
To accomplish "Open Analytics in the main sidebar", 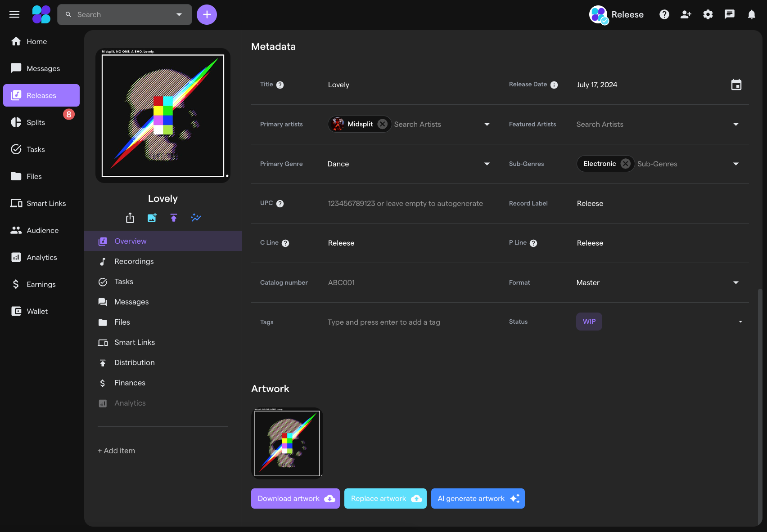I will pyautogui.click(x=41, y=257).
